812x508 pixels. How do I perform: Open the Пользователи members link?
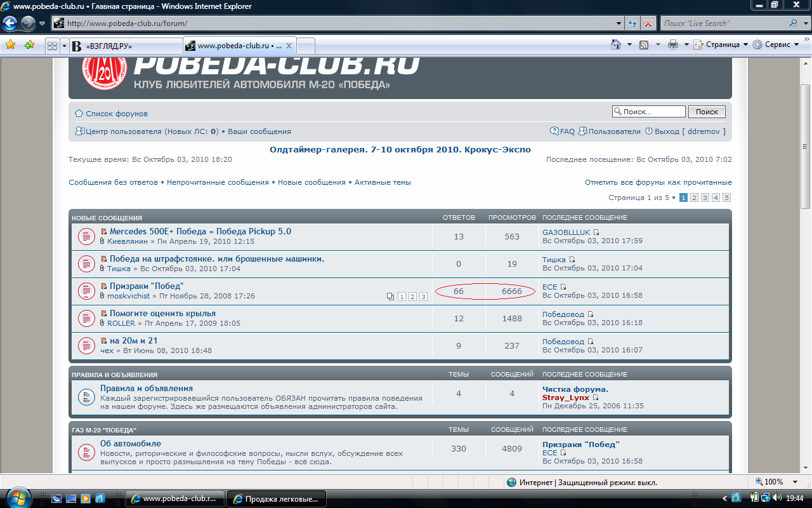609,131
